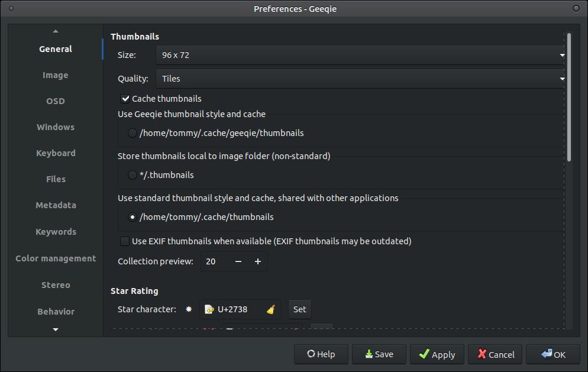Click the icon left of U+2738
The image size is (588, 372).
[x=209, y=309]
